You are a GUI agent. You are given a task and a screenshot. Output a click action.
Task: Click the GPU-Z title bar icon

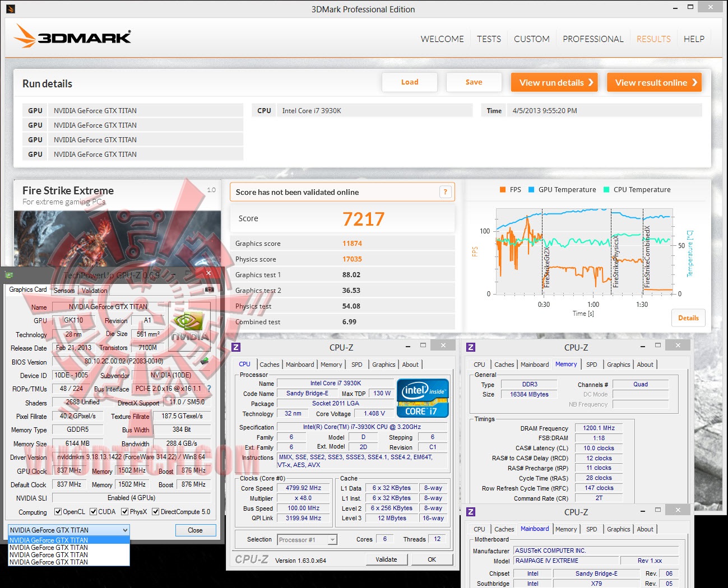pos(9,274)
